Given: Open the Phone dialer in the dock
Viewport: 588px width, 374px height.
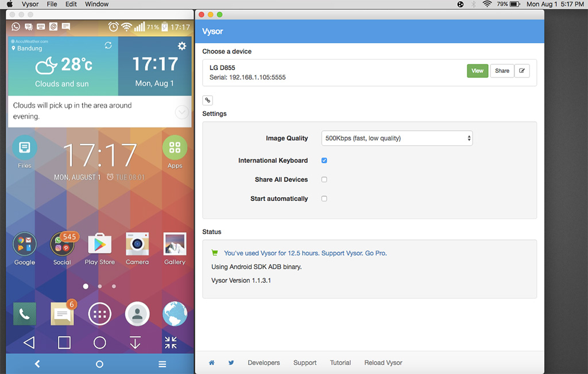Looking at the screenshot, I should (25, 314).
